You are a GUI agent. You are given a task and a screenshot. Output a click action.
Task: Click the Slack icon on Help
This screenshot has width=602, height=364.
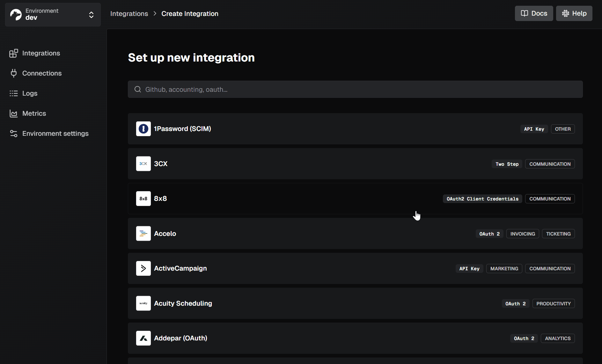click(x=565, y=13)
